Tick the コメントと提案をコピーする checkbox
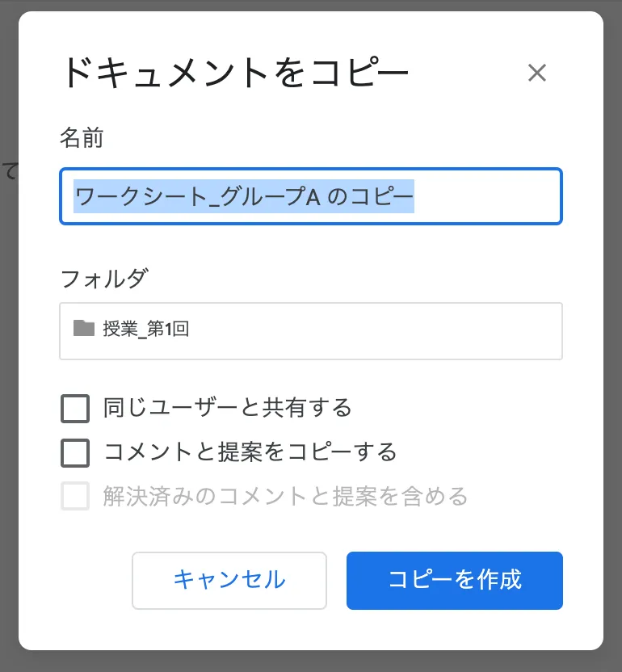Image resolution: width=622 pixels, height=672 pixels. (x=75, y=452)
